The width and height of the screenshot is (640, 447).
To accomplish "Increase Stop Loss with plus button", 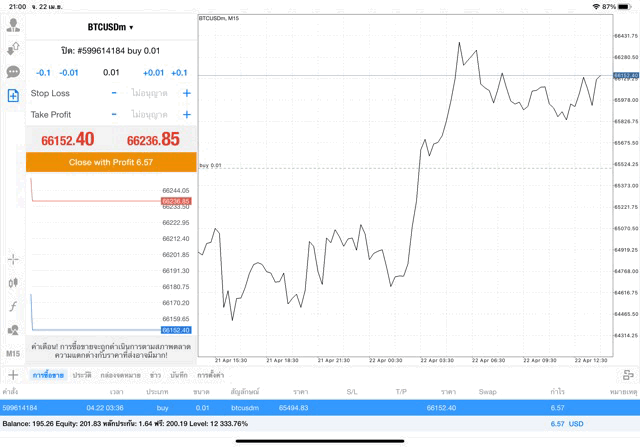I will [186, 93].
